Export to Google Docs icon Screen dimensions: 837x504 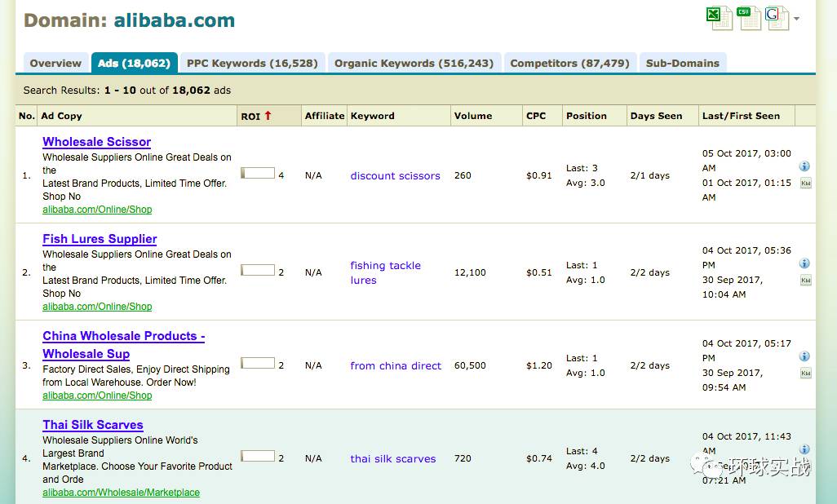pyautogui.click(x=777, y=18)
